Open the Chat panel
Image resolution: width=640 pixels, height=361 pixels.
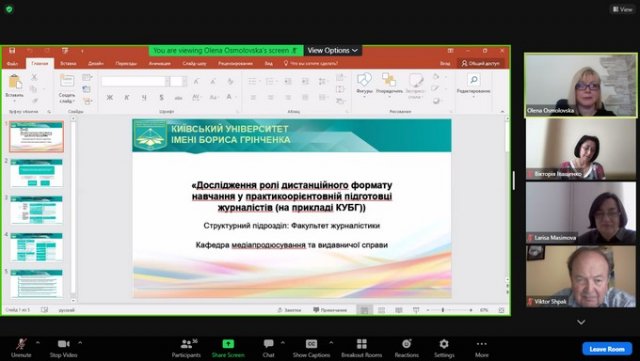point(268,348)
